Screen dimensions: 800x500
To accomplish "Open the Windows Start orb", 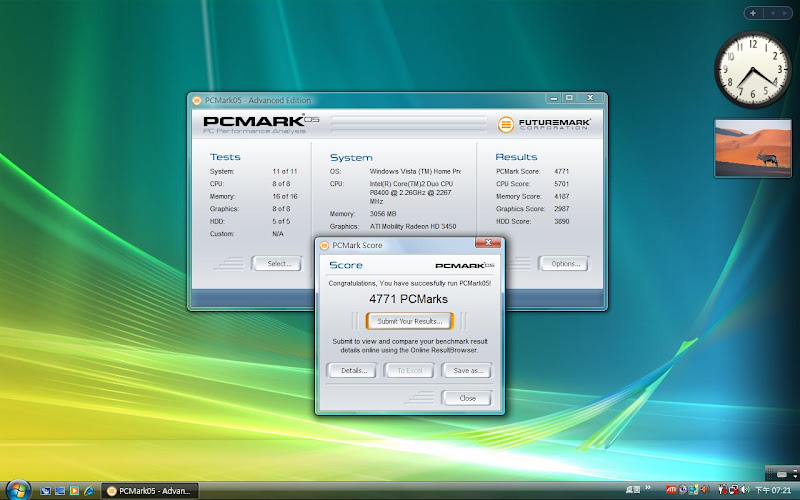I will tap(18, 490).
